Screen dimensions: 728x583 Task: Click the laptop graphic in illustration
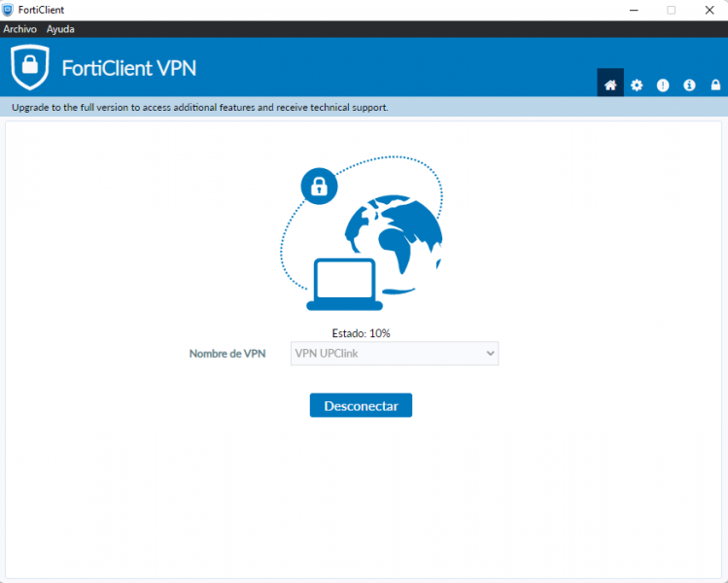[344, 284]
